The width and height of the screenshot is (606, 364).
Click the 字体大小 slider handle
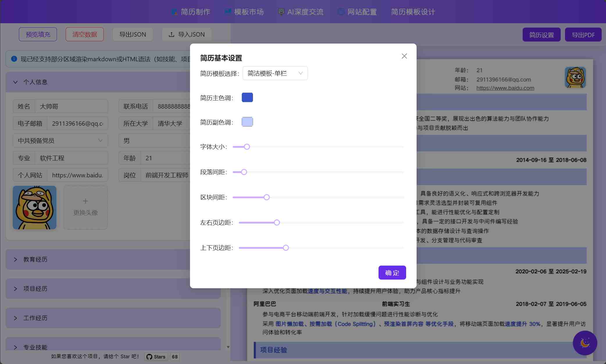tap(247, 147)
